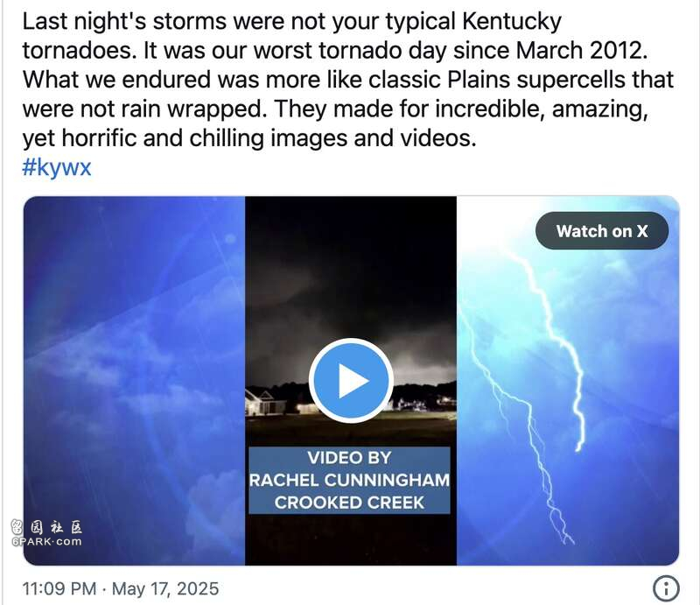Click the 11:09 PM timestamp
The width and height of the screenshot is (700, 605).
click(x=59, y=588)
